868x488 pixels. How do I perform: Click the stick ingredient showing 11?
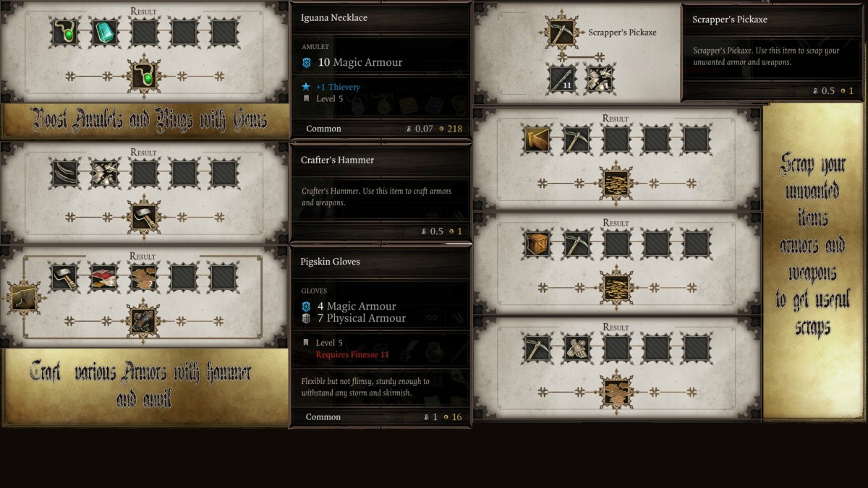point(562,78)
